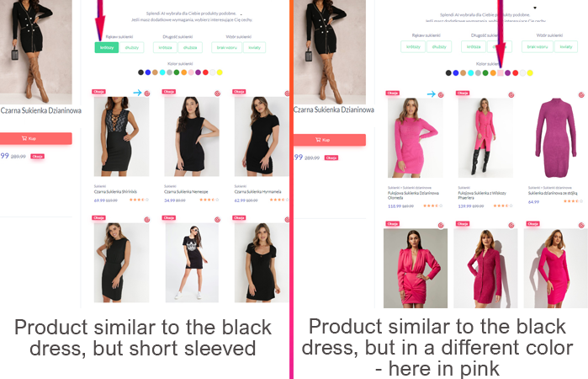
Task: Deselect the highlighted green krótszy sleeve filter
Action: [107, 47]
